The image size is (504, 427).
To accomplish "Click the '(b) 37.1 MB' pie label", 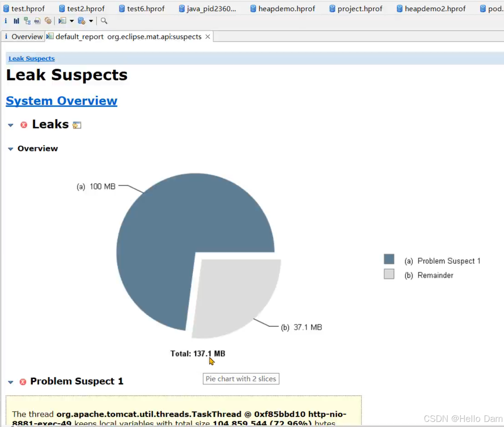I will click(302, 327).
